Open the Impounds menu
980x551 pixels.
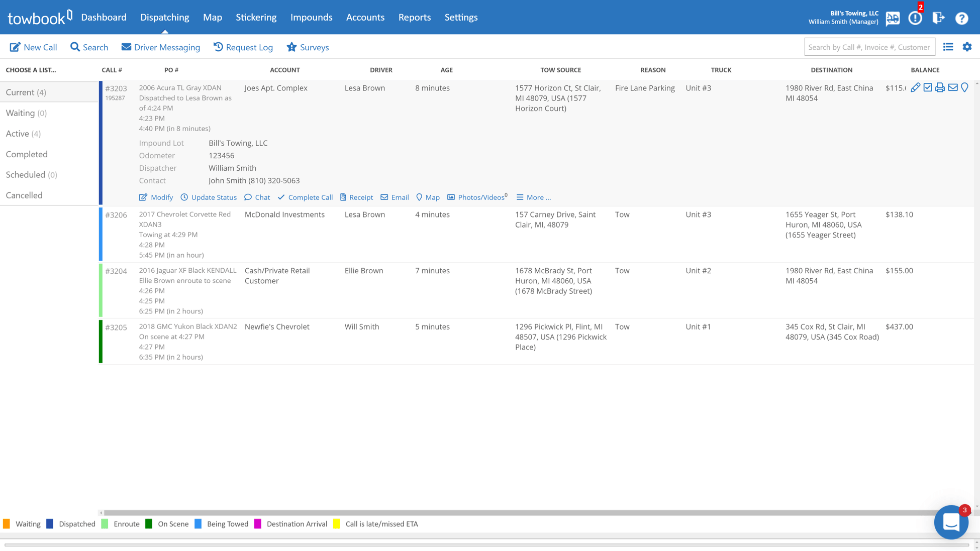pos(311,17)
